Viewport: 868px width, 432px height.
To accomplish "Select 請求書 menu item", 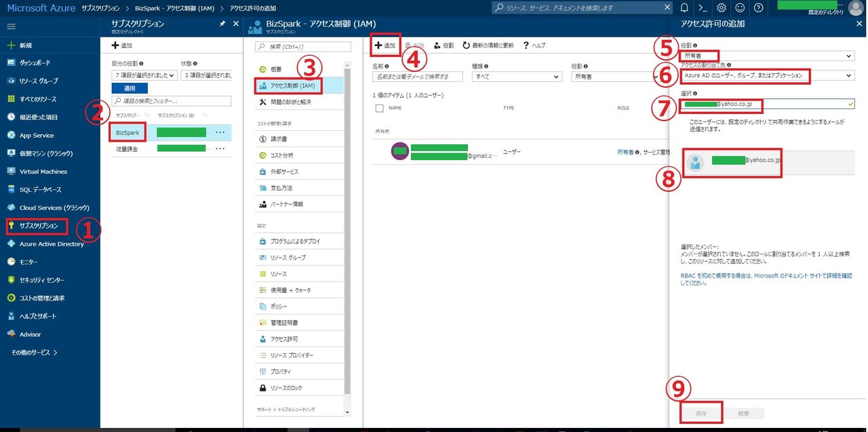I will 299,139.
